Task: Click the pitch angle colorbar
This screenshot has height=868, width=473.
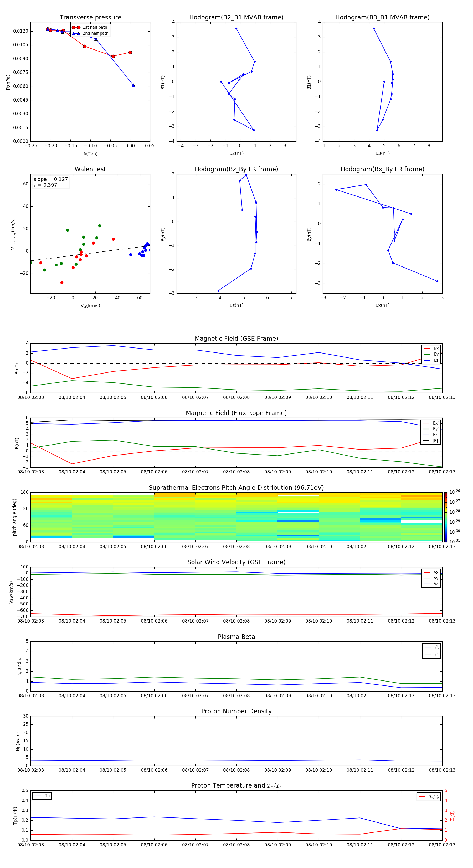Action: [446, 517]
